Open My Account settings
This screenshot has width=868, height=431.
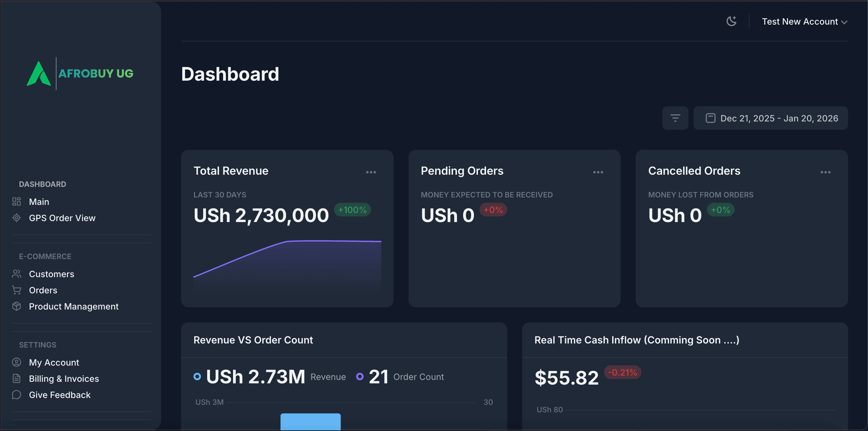(x=54, y=362)
